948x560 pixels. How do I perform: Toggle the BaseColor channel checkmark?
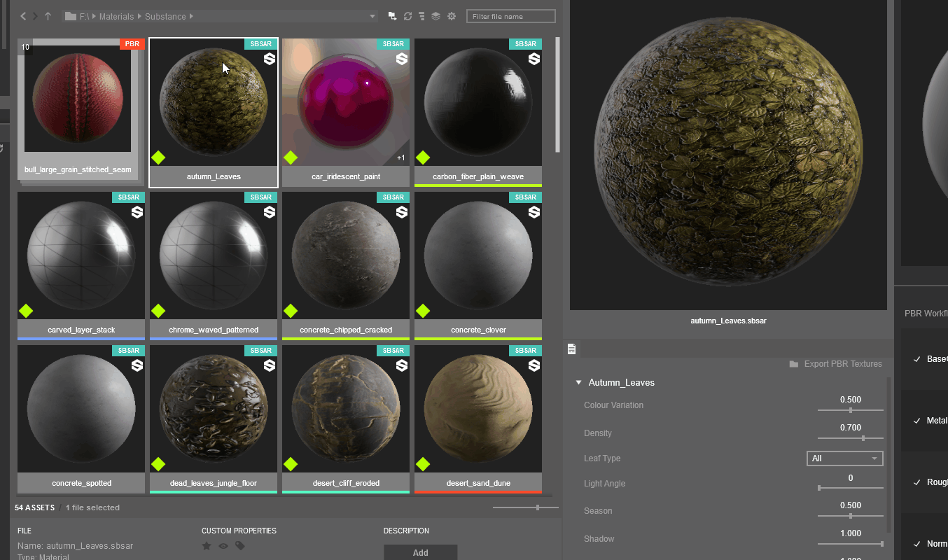coord(917,359)
